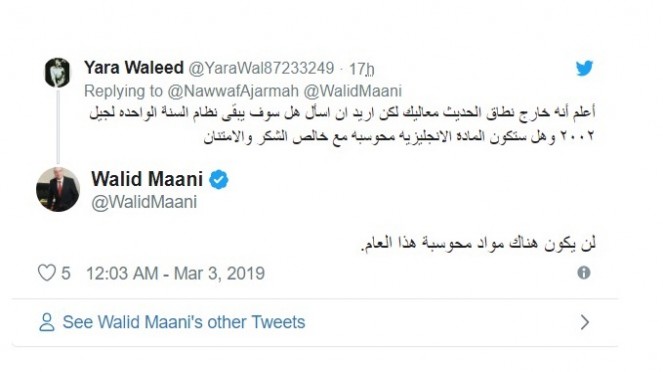Screen dimensions: 663x372
Task: Open the tweet info circle icon
Action: click(x=584, y=273)
